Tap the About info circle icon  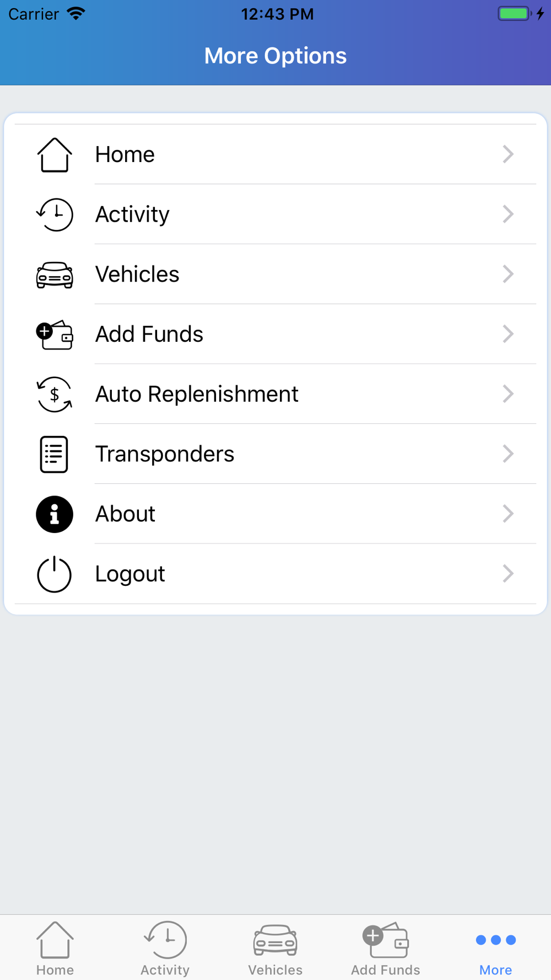(x=55, y=514)
